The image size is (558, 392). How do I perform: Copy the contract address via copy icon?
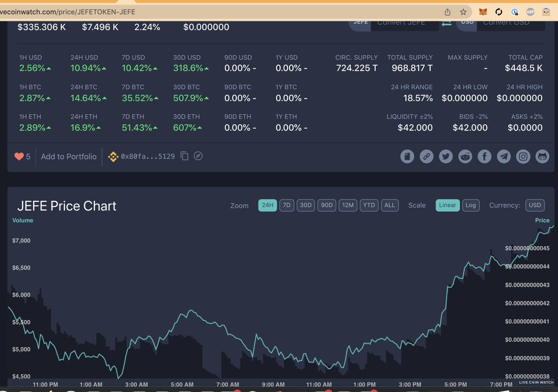pos(185,156)
